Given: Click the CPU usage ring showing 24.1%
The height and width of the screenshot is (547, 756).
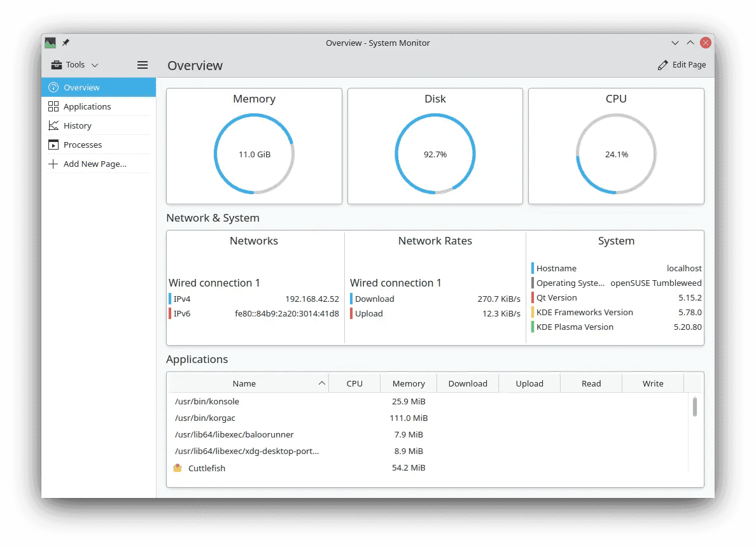Looking at the screenshot, I should point(616,153).
